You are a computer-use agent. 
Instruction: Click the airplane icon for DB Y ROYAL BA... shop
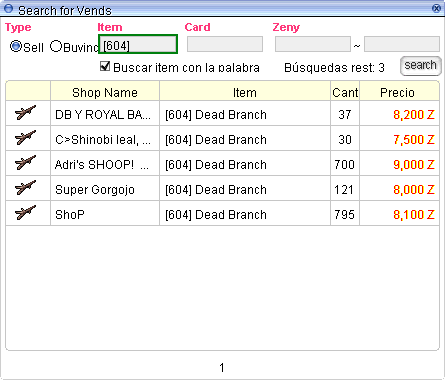(x=25, y=113)
